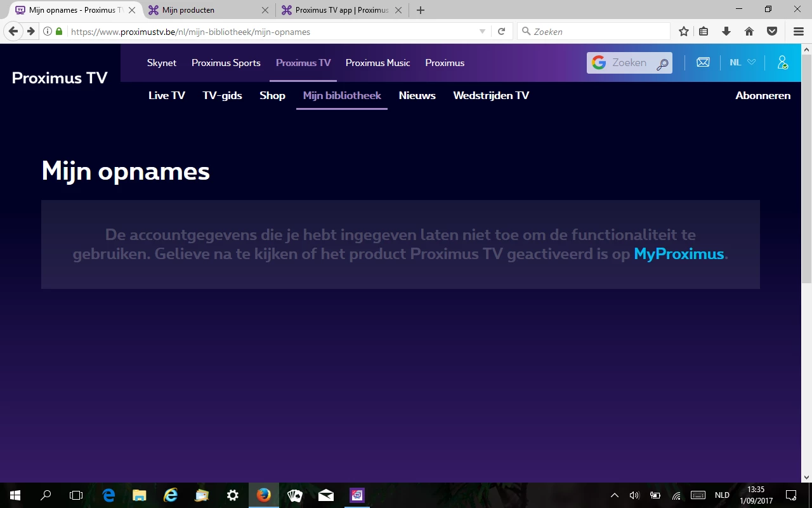This screenshot has width=812, height=508.
Task: Open Task View on the taskbar
Action: point(76,495)
